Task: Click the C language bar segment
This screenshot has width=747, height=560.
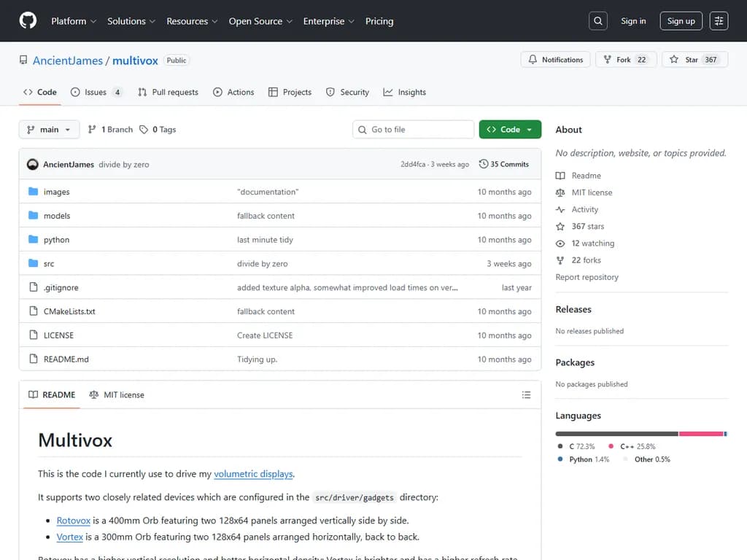Action: (x=616, y=434)
